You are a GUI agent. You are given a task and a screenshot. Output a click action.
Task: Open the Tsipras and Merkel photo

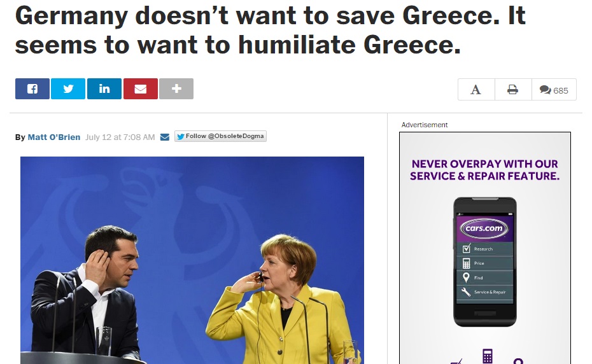click(x=192, y=260)
